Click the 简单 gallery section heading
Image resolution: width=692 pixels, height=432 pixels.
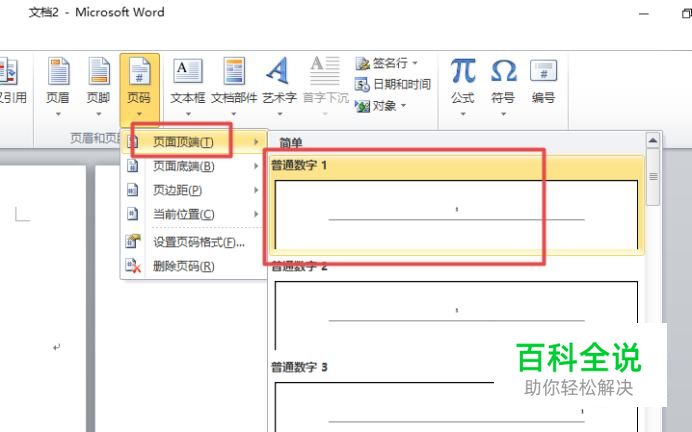click(291, 143)
